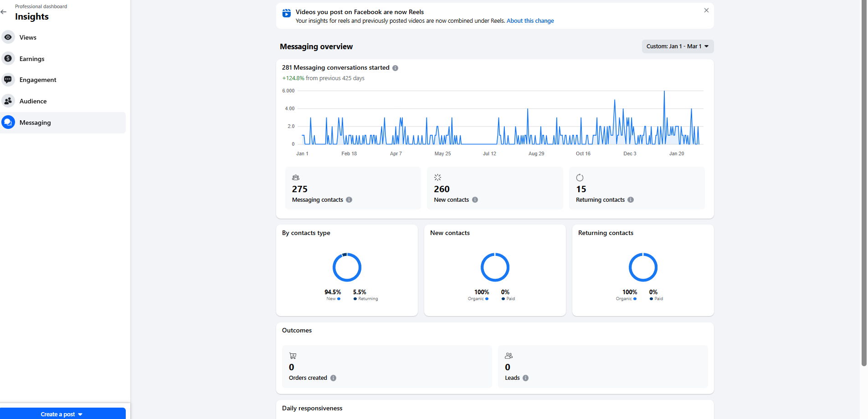Image resolution: width=868 pixels, height=419 pixels.
Task: Click info icon beside New contacts
Action: pyautogui.click(x=475, y=199)
